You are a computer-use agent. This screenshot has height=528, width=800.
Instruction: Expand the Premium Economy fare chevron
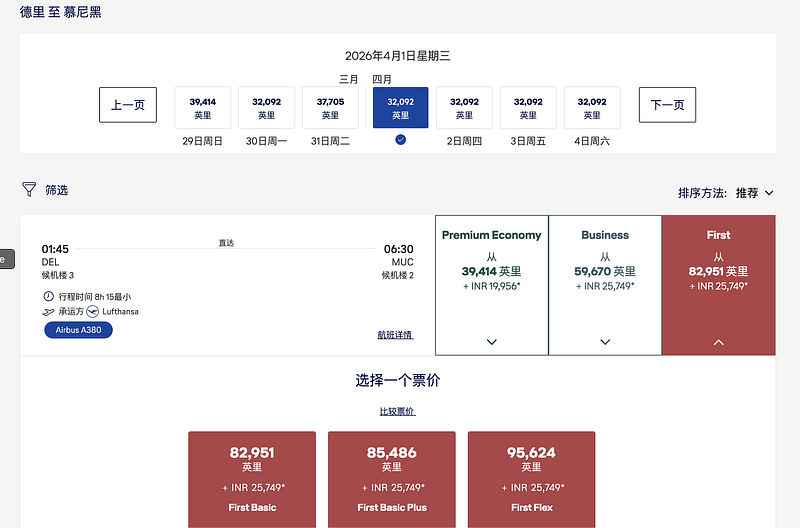point(492,342)
